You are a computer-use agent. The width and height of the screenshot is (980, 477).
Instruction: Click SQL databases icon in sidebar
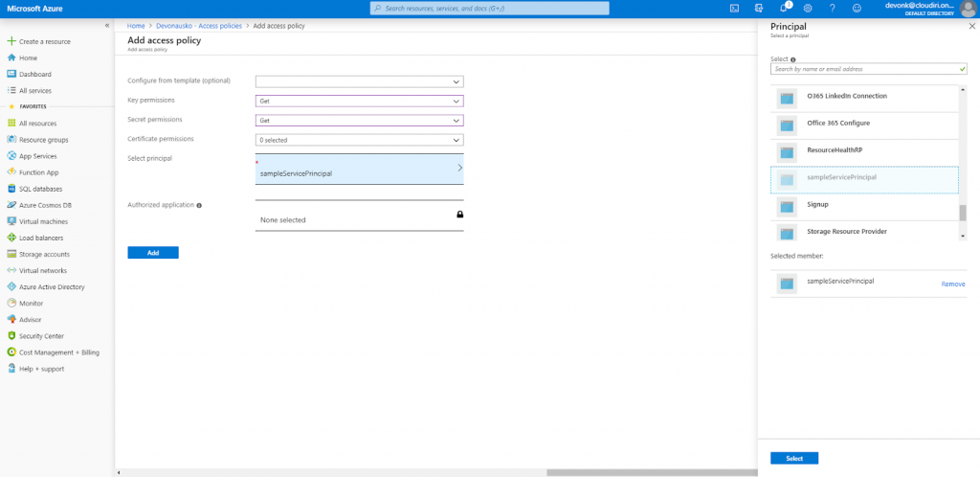[x=11, y=189]
